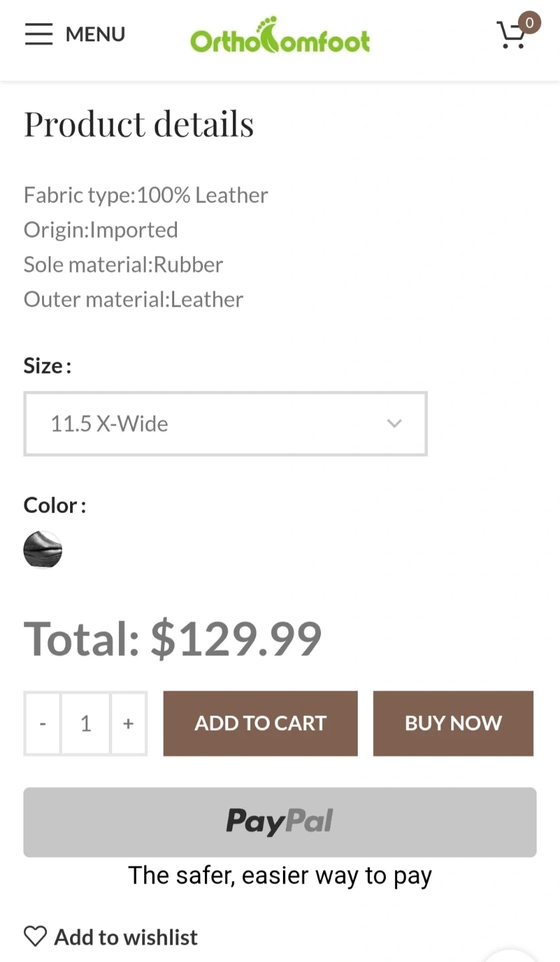Screen dimensions: 560x962
Task: Click the wishlist heart icon
Action: [35, 937]
